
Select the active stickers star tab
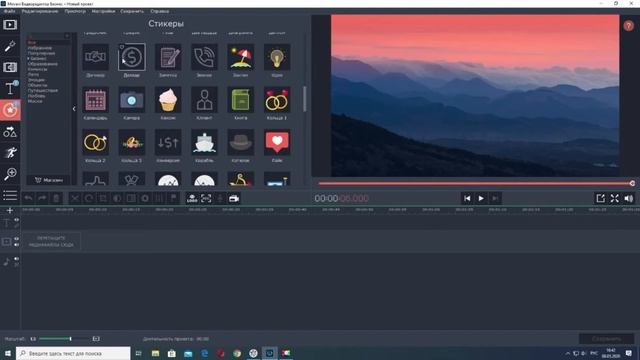pyautogui.click(x=10, y=110)
